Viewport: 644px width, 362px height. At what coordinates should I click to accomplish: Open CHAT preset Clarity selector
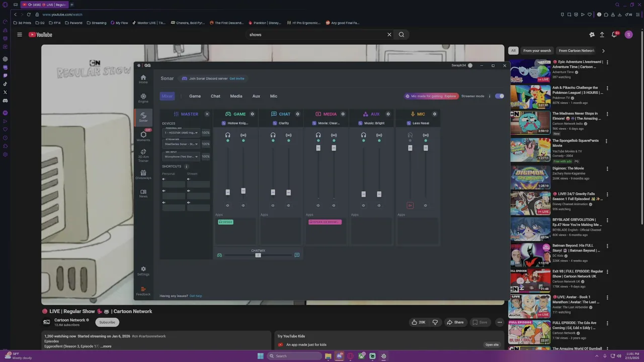[281, 123]
